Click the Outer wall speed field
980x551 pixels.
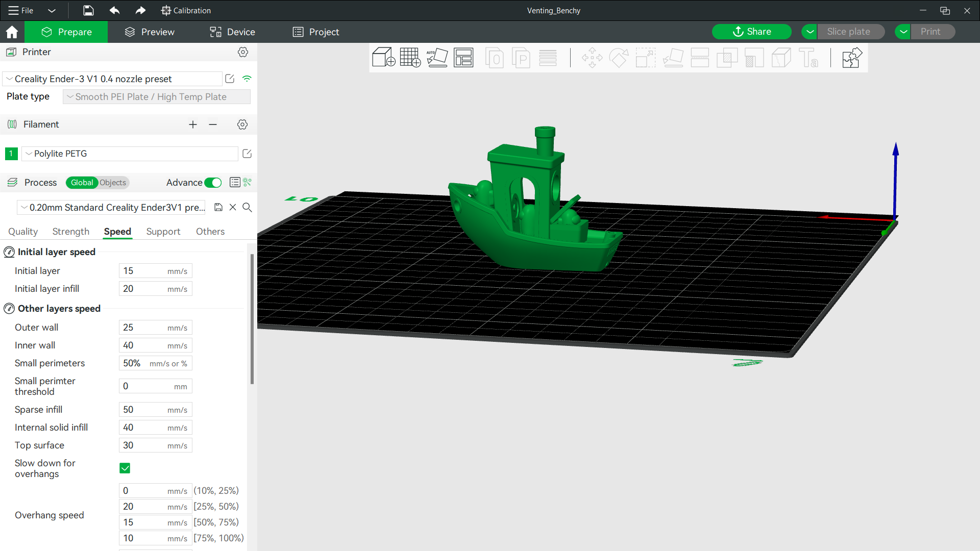[156, 328]
